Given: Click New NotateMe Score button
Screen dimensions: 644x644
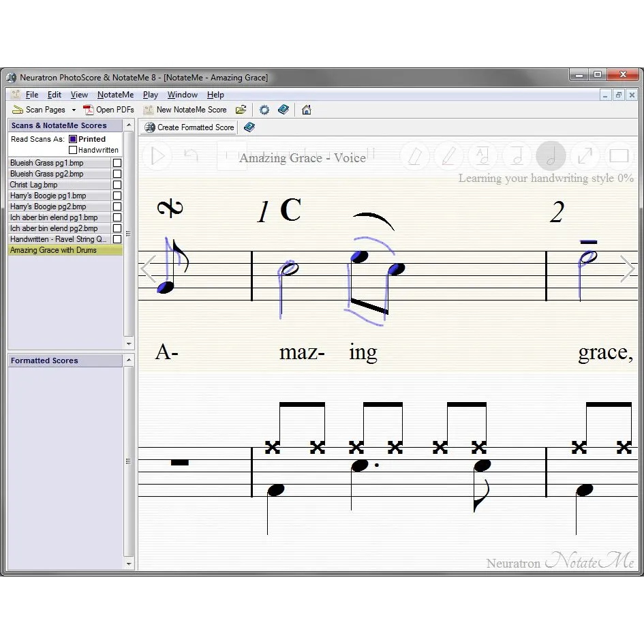Looking at the screenshot, I should click(185, 110).
